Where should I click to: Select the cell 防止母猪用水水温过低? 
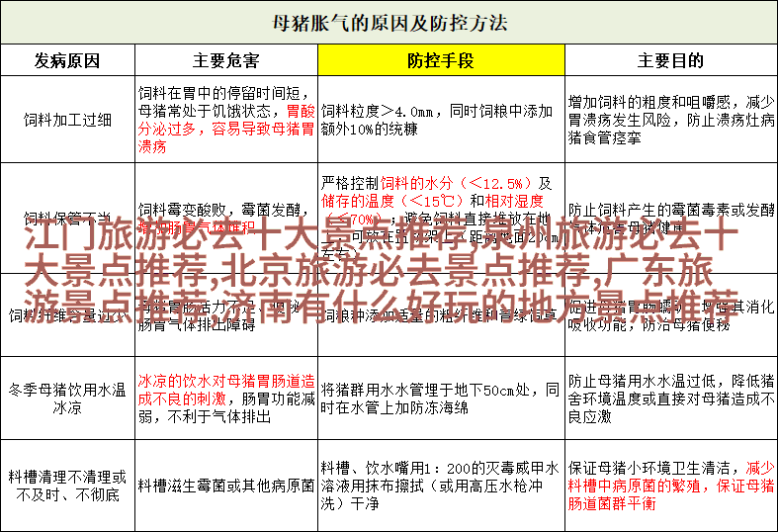pos(671,398)
